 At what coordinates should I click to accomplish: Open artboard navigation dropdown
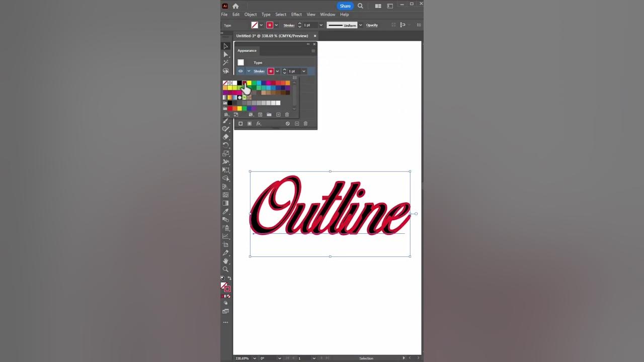click(314, 358)
